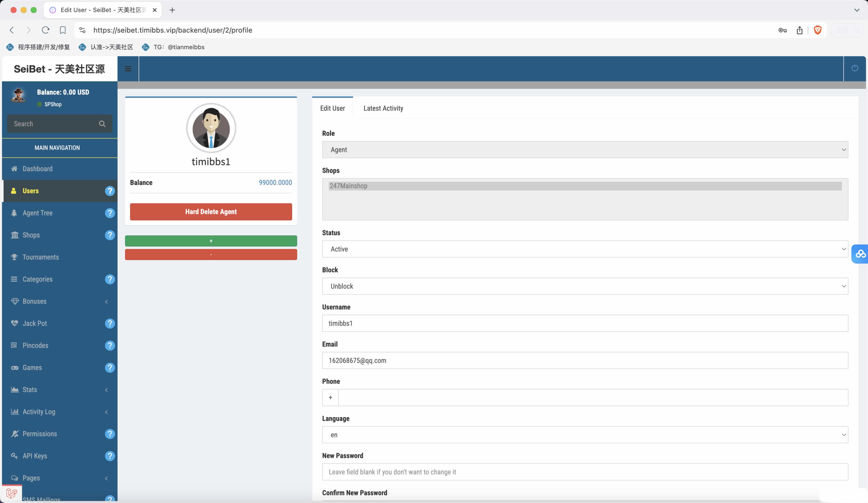Viewport: 868px width, 503px height.
Task: Switch to the Latest Activity tab
Action: 383,108
